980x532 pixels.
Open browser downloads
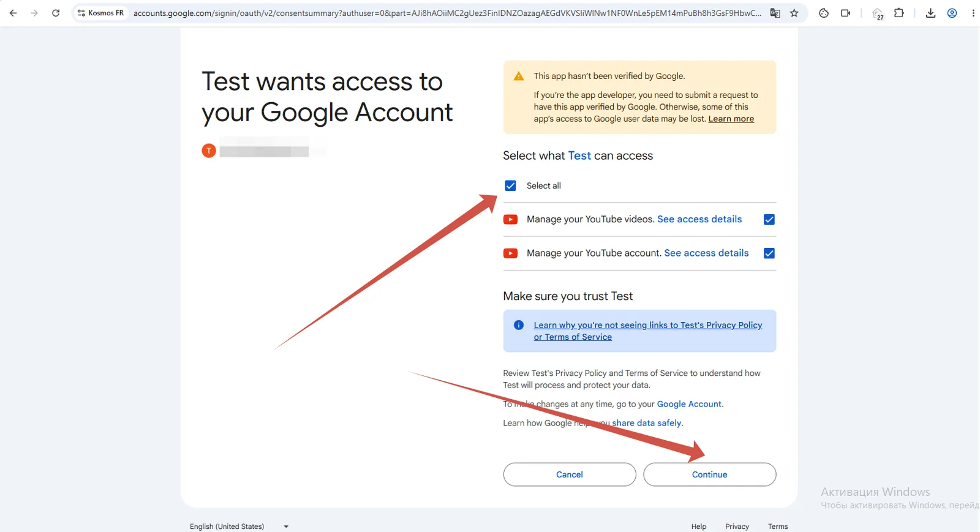tap(930, 13)
